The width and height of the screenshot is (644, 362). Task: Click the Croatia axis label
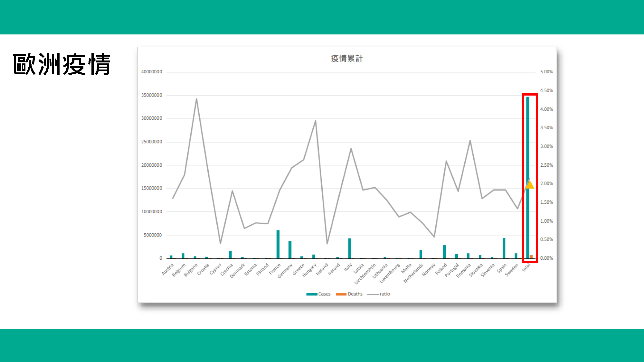(x=203, y=269)
